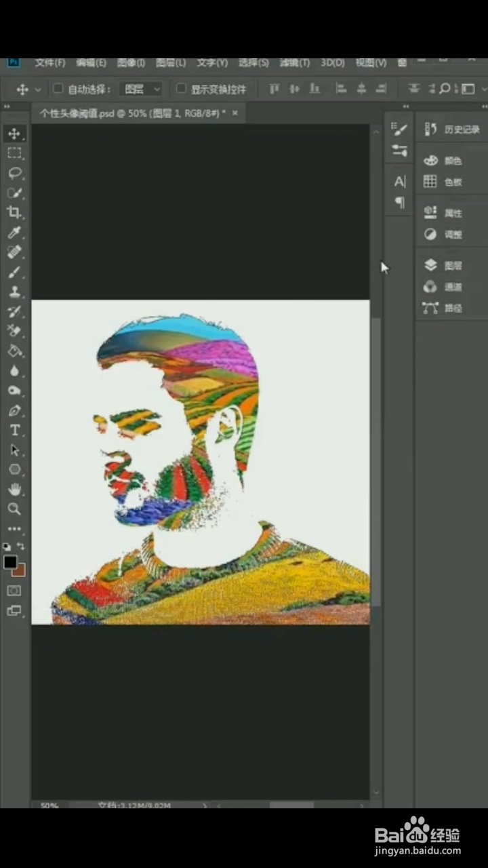This screenshot has width=488, height=868.
Task: Select the Brush tool
Action: click(14, 272)
